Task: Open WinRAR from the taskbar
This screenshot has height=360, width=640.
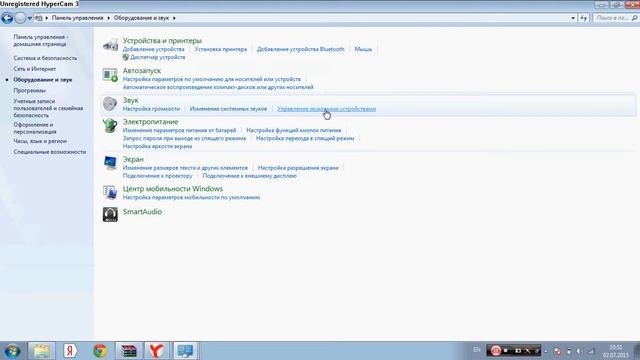Action: pyautogui.click(x=129, y=351)
